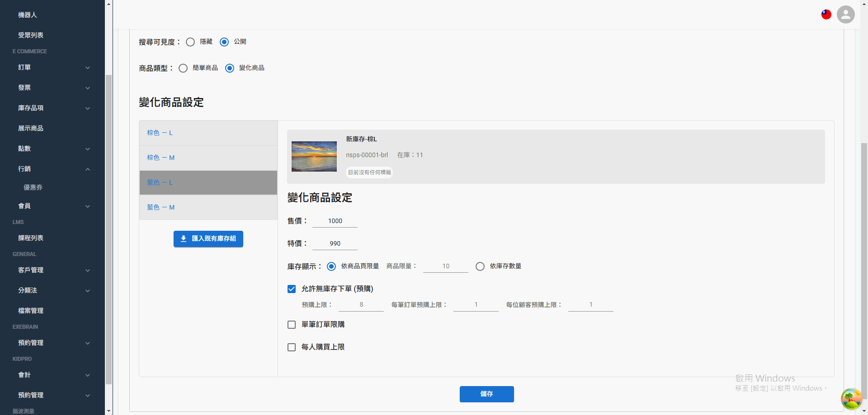Open the user account avatar menu

(845, 14)
